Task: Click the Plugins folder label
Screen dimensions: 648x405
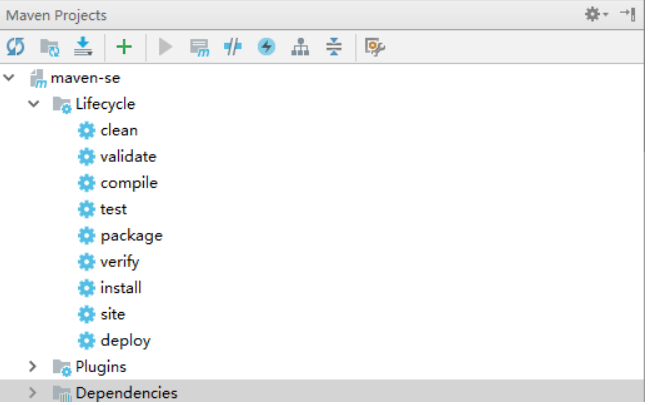Action: coord(101,367)
